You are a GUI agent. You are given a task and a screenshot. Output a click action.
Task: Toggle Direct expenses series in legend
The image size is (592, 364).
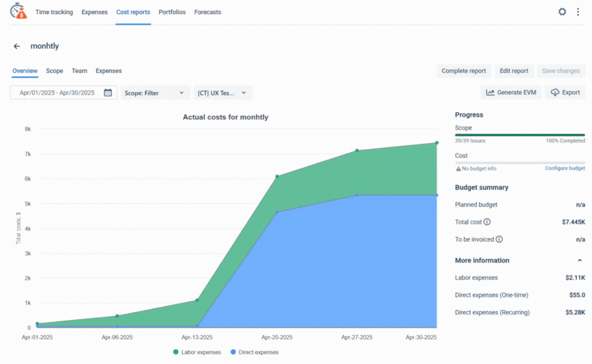tap(254, 352)
